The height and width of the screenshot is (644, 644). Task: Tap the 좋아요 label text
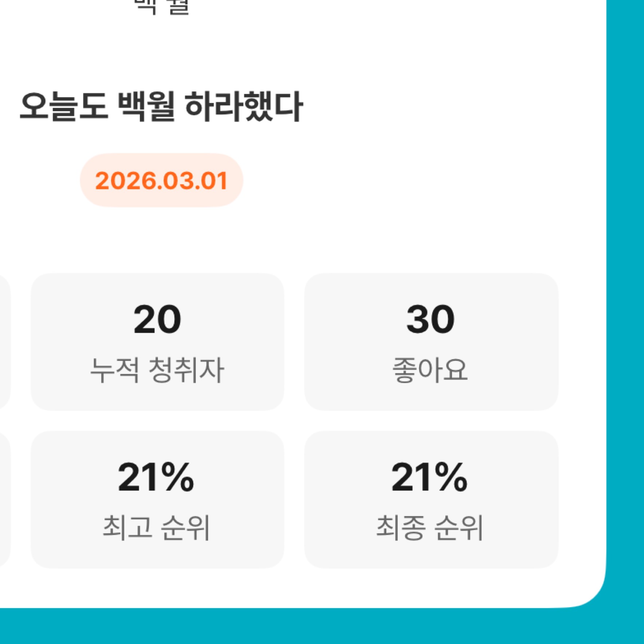(430, 370)
